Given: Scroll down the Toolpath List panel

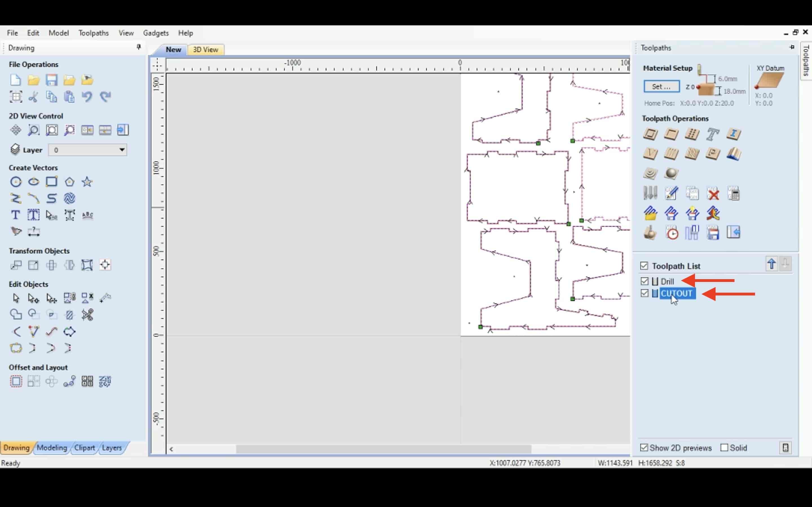Looking at the screenshot, I should coord(786,264).
